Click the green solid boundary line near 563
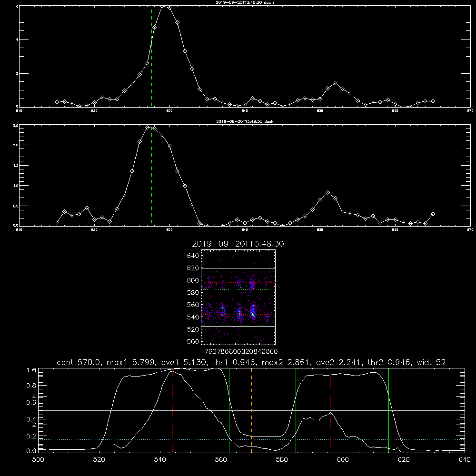476x476 pixels. (x=229, y=410)
